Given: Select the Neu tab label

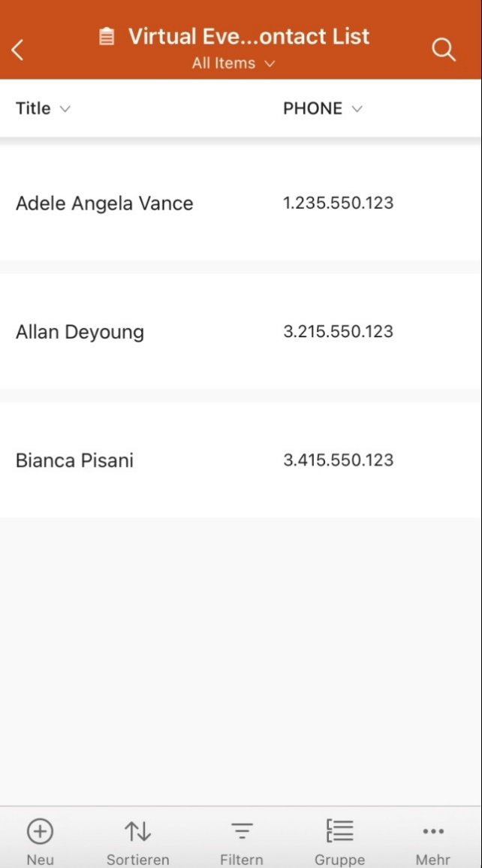Looking at the screenshot, I should pos(40,860).
